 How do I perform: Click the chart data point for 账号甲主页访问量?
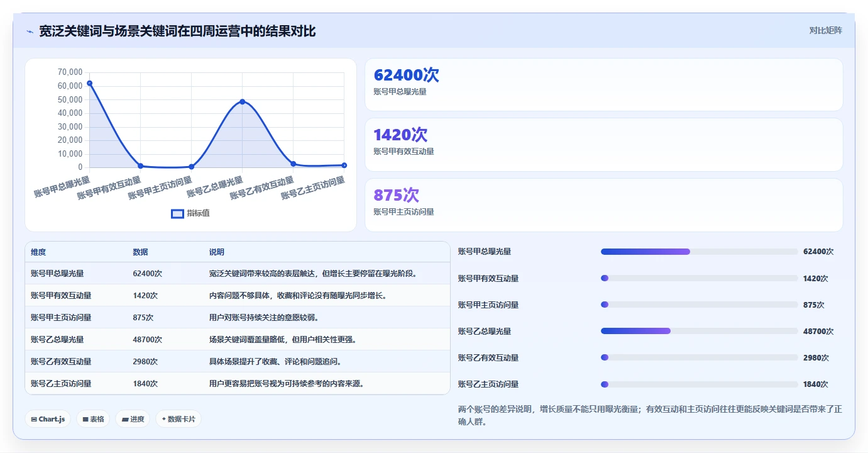tap(192, 167)
